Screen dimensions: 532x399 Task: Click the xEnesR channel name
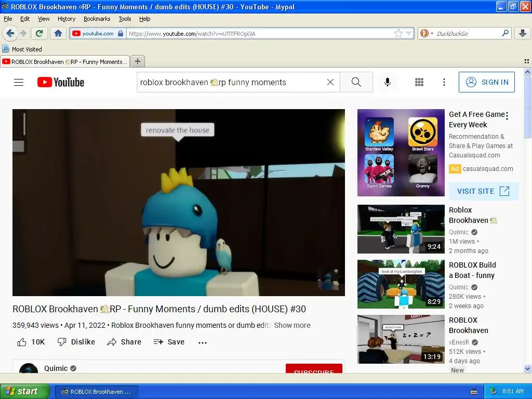tap(459, 342)
